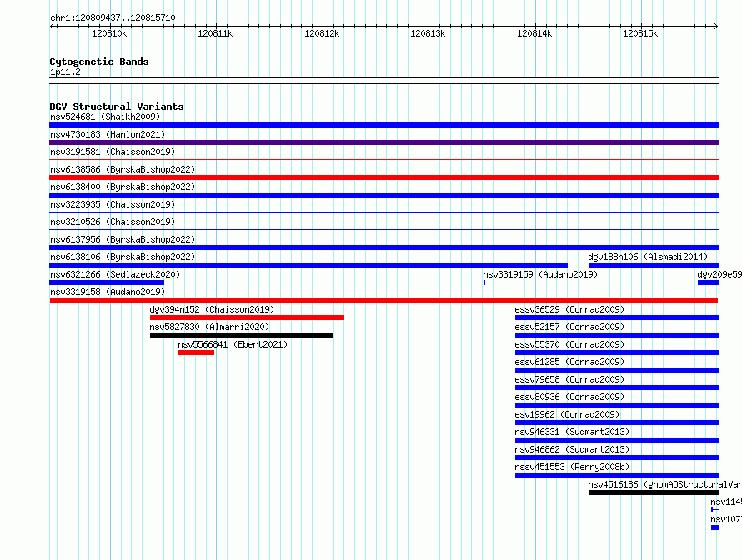Click the red dgv394n152 (Chaisson2019) bar
The height and width of the screenshot is (560, 742).
click(x=247, y=317)
